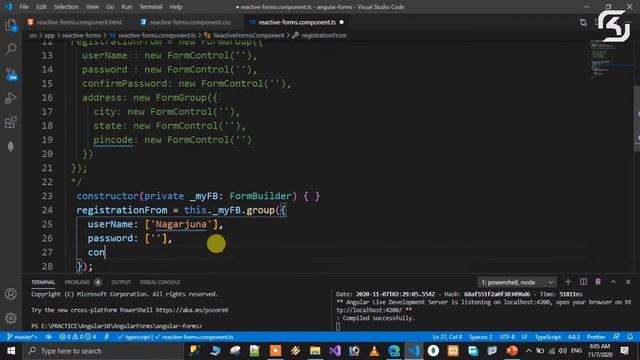Screen dimensions: 640x360
Task: Click ReactiveFormsComponent in breadcrumb
Action: tap(249, 36)
